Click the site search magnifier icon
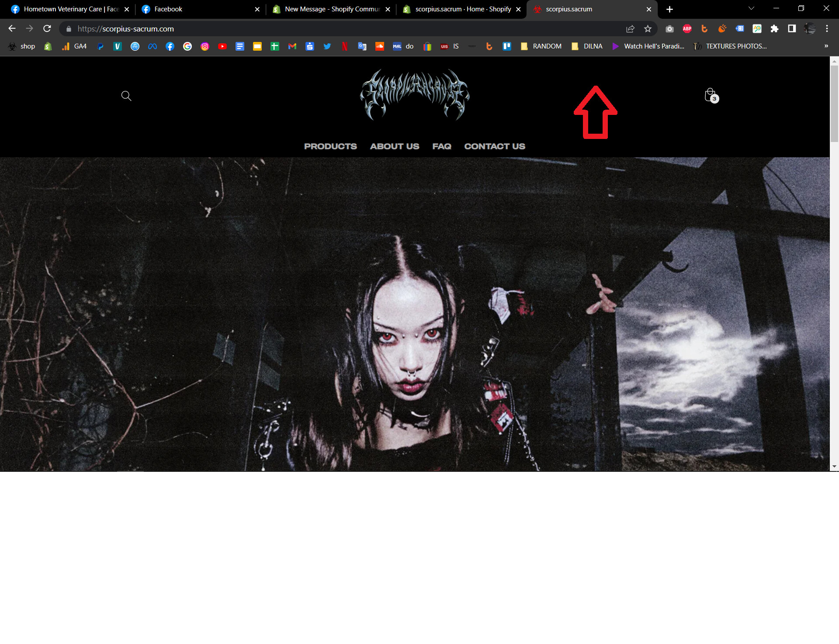The height and width of the screenshot is (644, 839). pyautogui.click(x=126, y=96)
